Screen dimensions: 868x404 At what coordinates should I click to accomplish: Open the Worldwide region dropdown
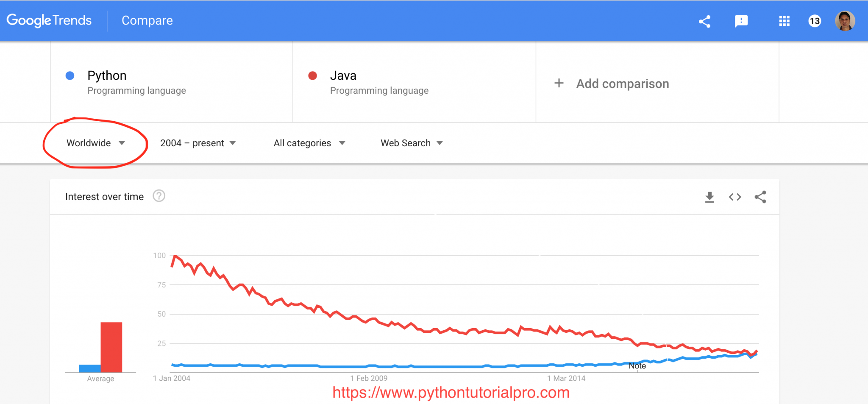coord(96,143)
